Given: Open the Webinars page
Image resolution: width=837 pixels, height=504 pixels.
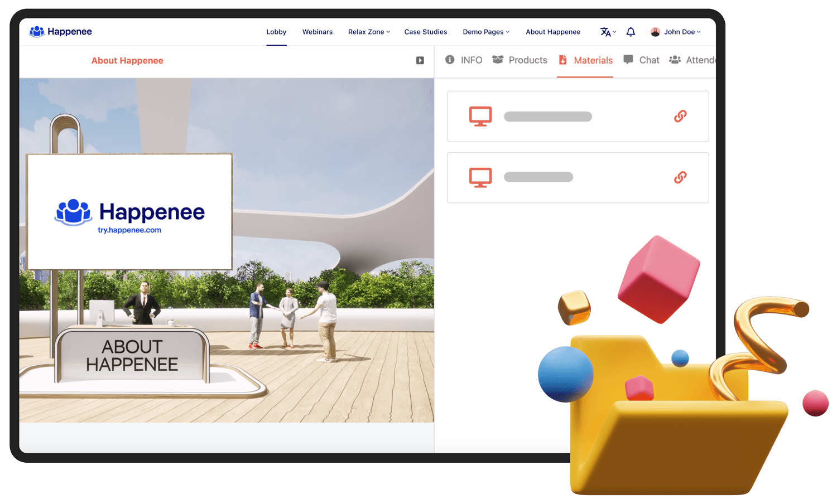Looking at the screenshot, I should (x=318, y=32).
